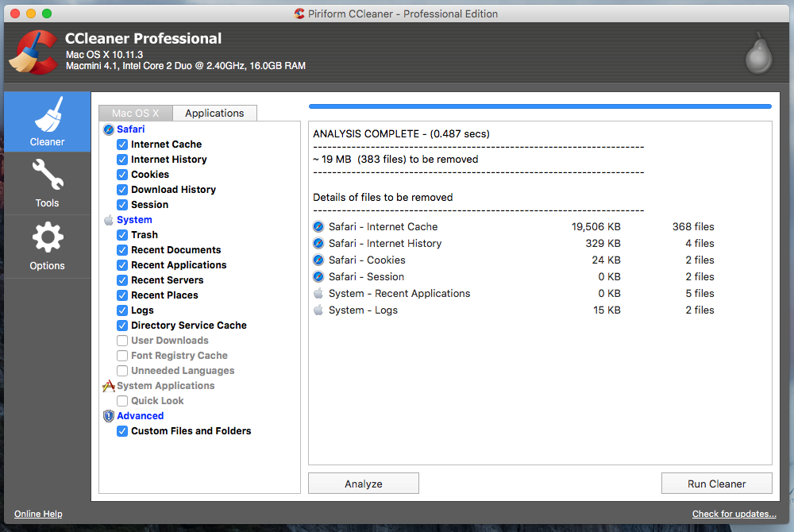Screen dimensions: 794x532
Task: Click the CCleaner logo in header
Action: [34, 52]
